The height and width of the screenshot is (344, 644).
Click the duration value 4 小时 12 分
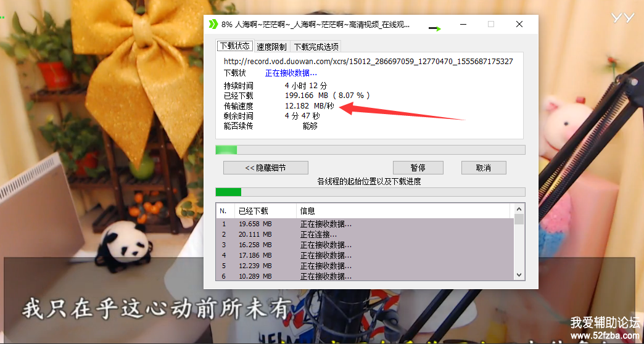click(x=306, y=86)
